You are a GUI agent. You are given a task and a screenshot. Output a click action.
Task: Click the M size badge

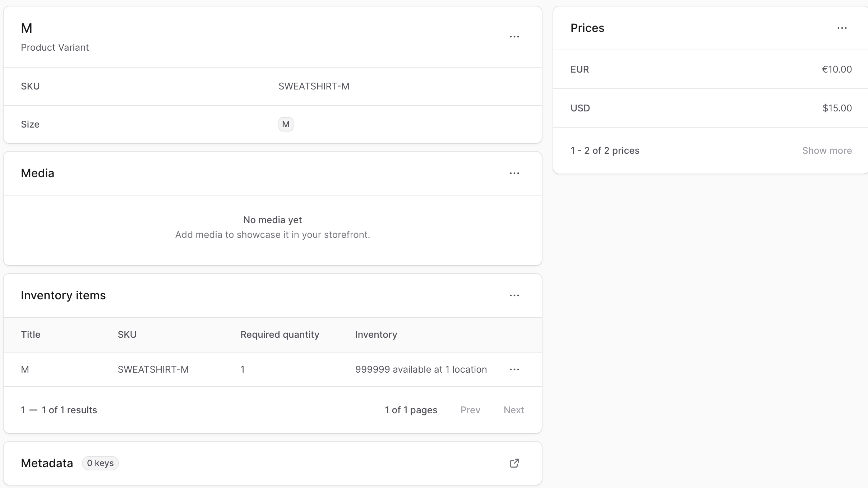286,124
